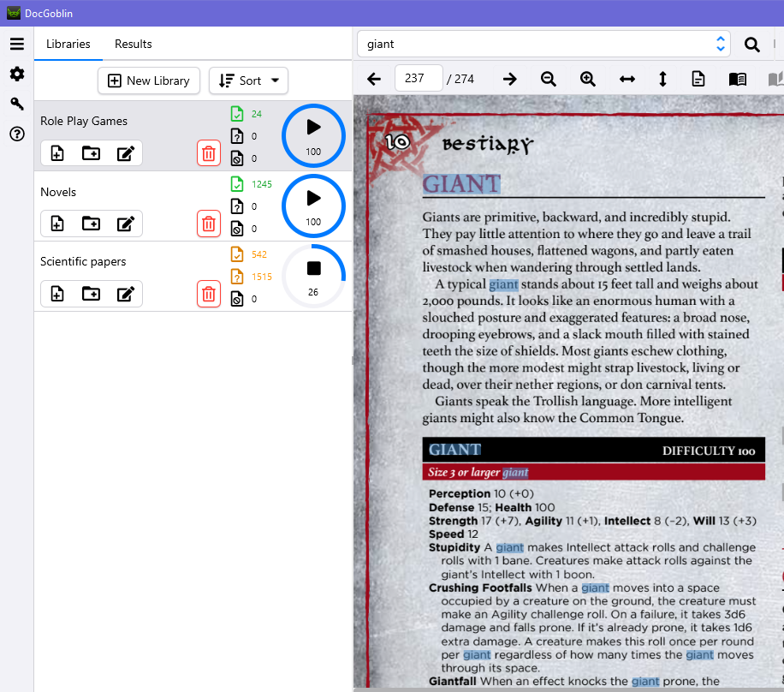Click highlighted GIANT in black stat bar
The width and height of the screenshot is (784, 692).
pyautogui.click(x=454, y=450)
